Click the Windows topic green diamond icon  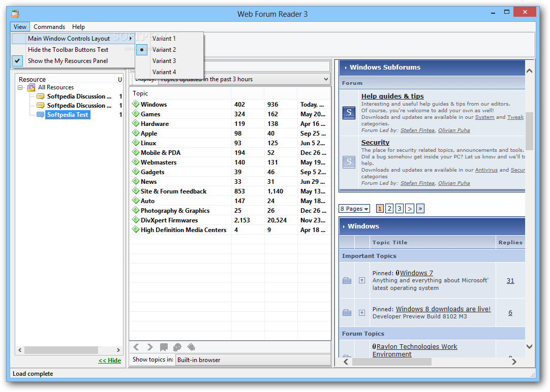[x=136, y=104]
